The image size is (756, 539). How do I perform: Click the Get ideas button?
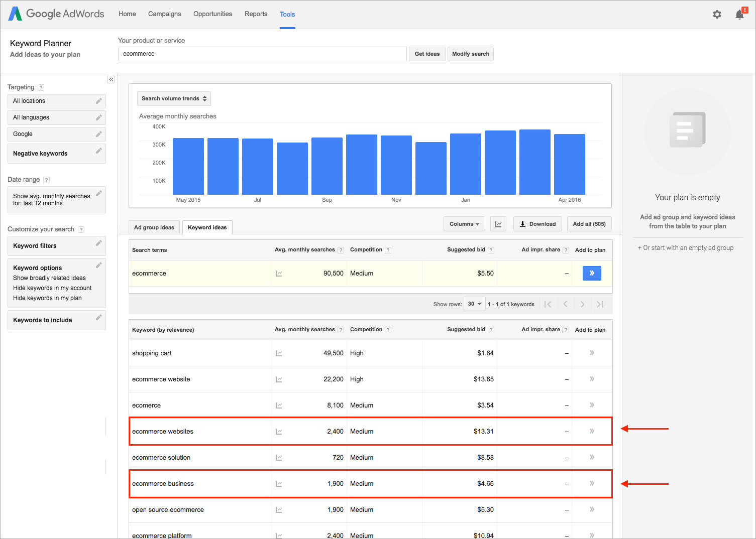click(x=427, y=54)
